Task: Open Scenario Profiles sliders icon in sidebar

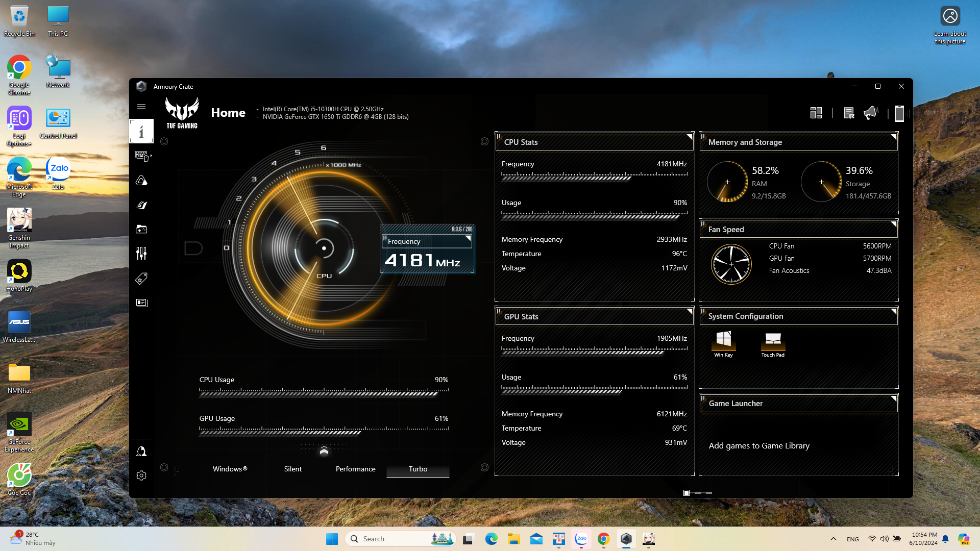Action: (x=141, y=254)
